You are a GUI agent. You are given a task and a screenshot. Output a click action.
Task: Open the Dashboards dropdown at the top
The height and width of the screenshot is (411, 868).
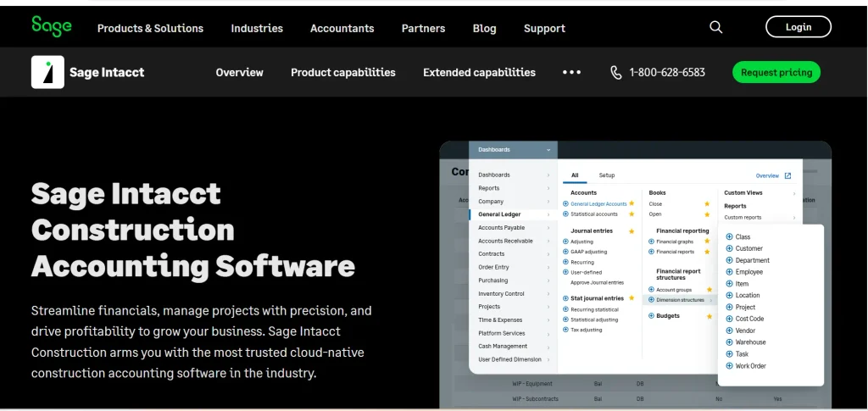point(513,150)
